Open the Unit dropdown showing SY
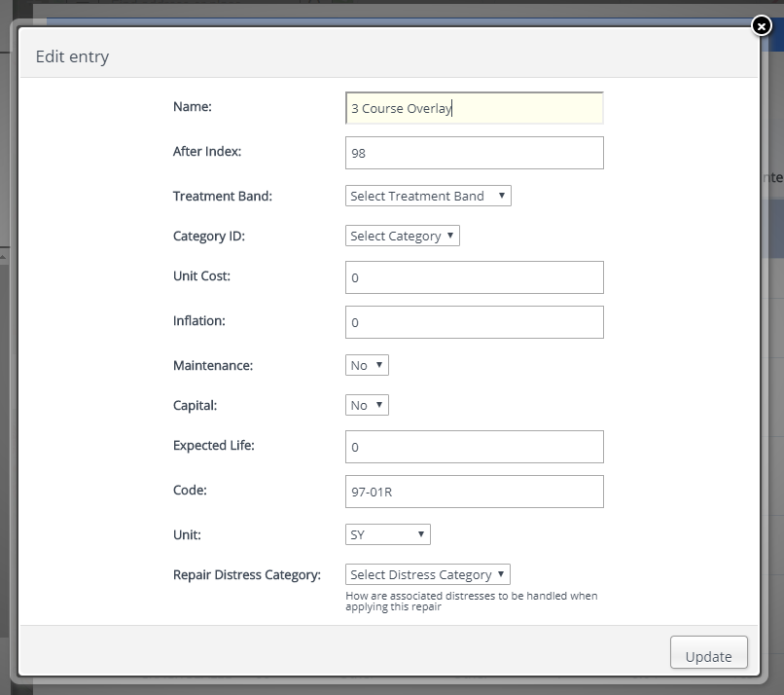784x695 pixels. click(x=387, y=534)
